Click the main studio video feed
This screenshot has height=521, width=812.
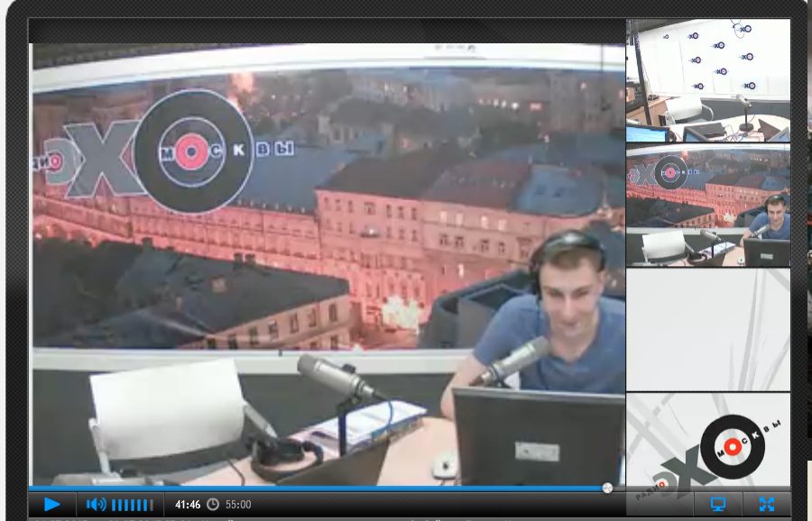pyautogui.click(x=328, y=264)
